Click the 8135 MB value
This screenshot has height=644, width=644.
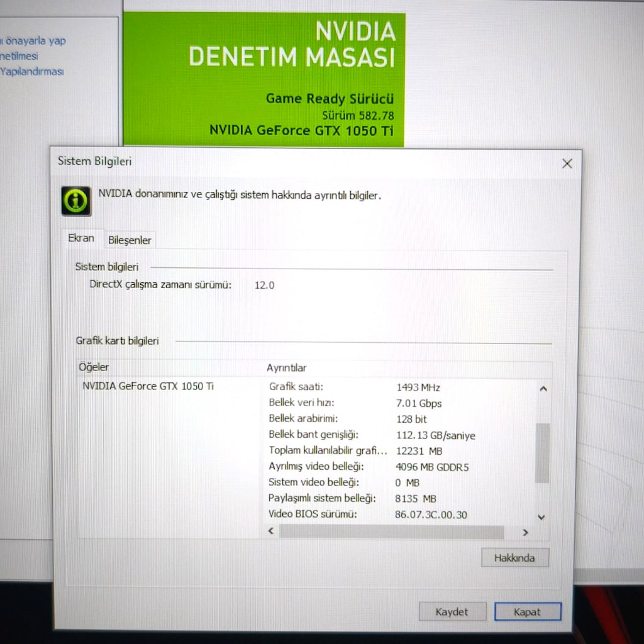pos(416,499)
